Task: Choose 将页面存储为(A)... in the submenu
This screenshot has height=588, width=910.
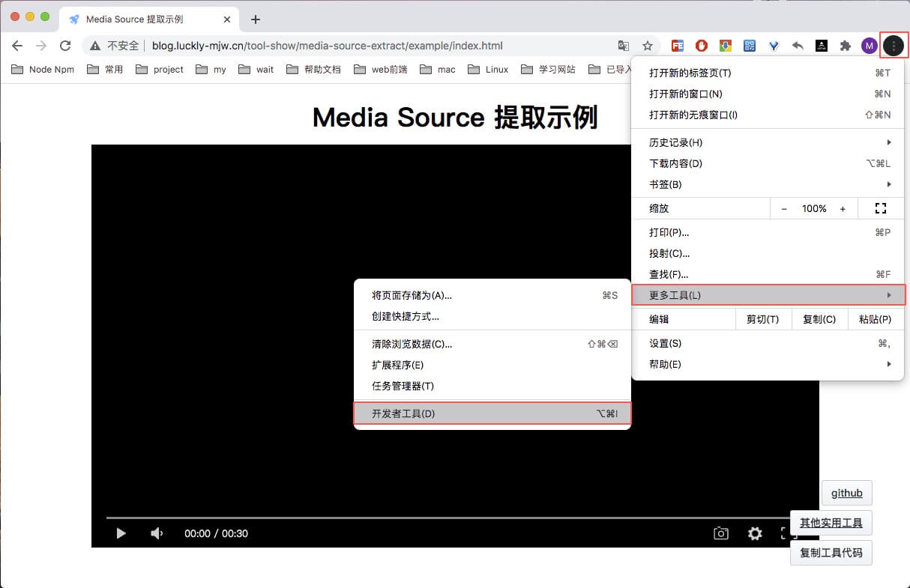Action: (x=492, y=295)
